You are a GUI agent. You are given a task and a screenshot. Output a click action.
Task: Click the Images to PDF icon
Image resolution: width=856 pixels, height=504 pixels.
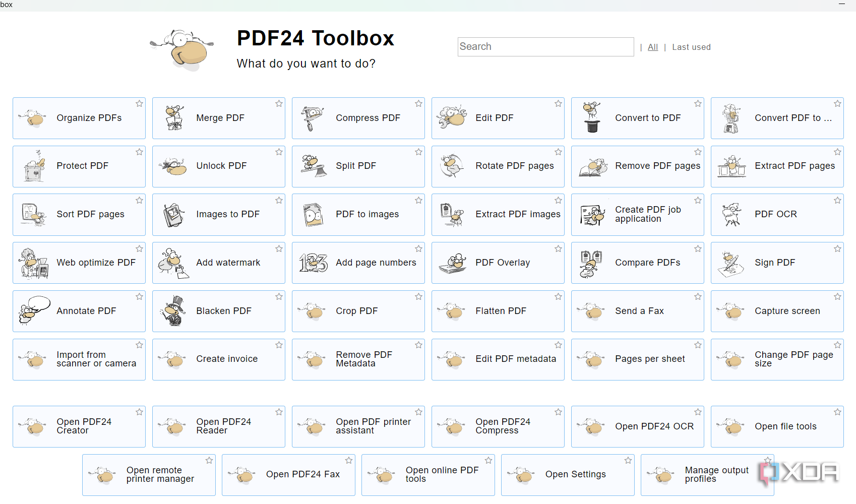[x=174, y=215]
